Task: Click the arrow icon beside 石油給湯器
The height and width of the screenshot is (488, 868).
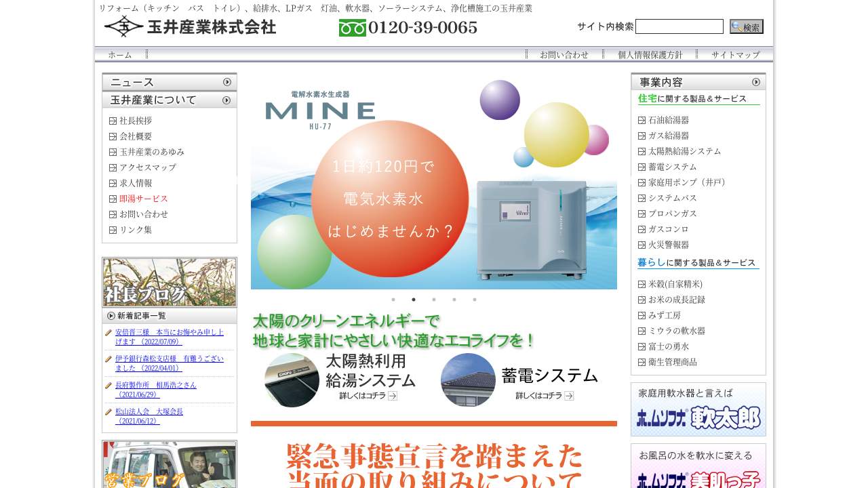Action: (x=642, y=121)
